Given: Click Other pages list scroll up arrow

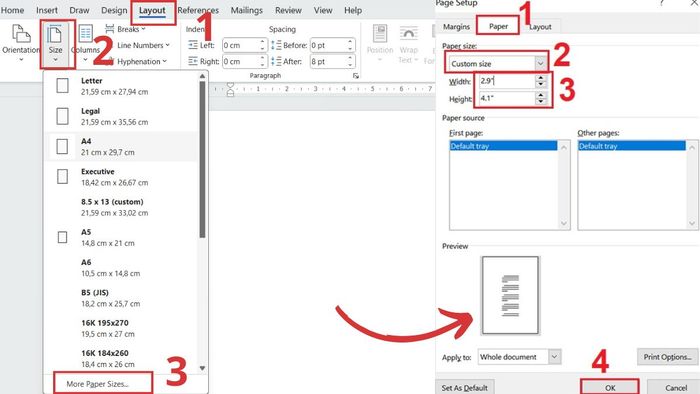Looking at the screenshot, I should [x=692, y=147].
